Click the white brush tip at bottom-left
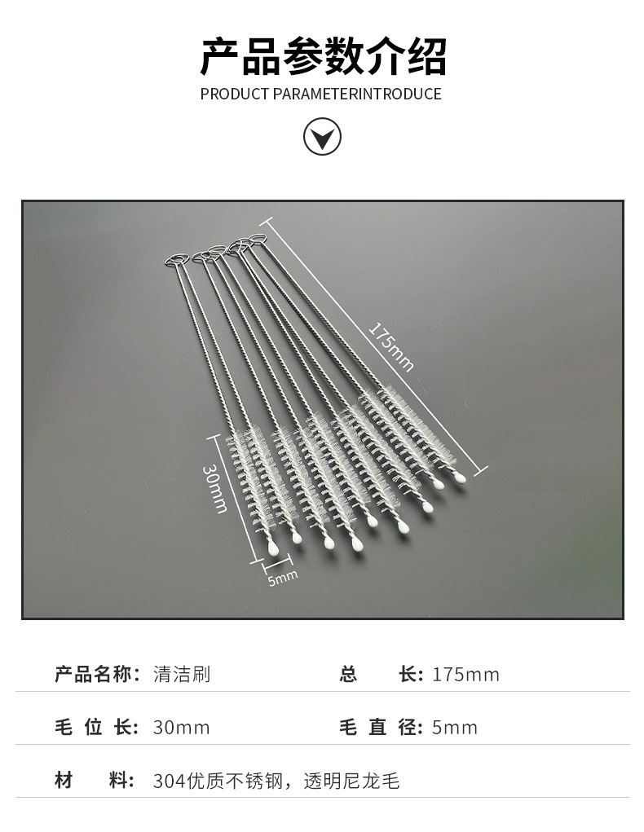 pos(273,548)
